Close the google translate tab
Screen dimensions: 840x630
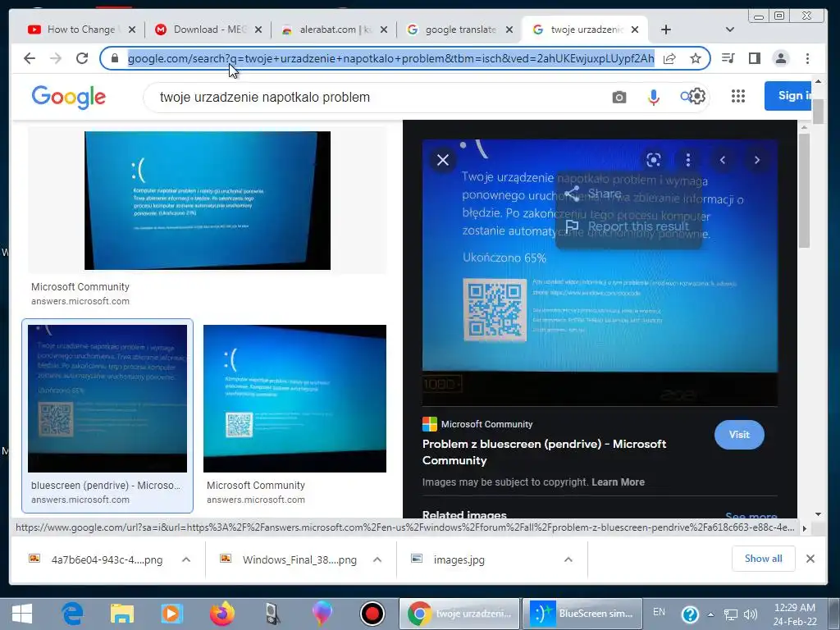tap(509, 30)
